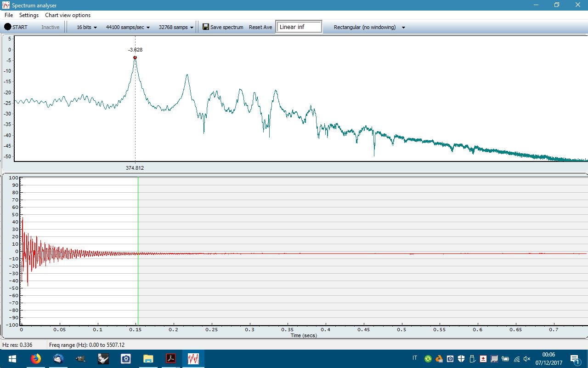588x368 pixels.
Task: Click the Linear inf averaging field
Action: tap(299, 27)
